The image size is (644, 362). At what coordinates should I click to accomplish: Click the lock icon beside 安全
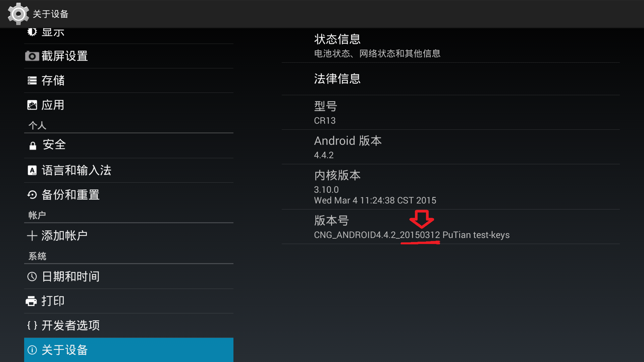[33, 145]
